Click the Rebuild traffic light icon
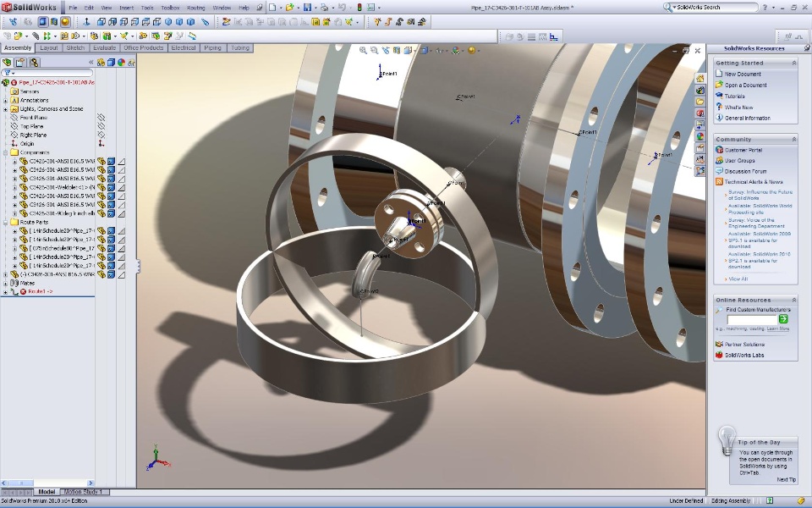 click(x=359, y=8)
